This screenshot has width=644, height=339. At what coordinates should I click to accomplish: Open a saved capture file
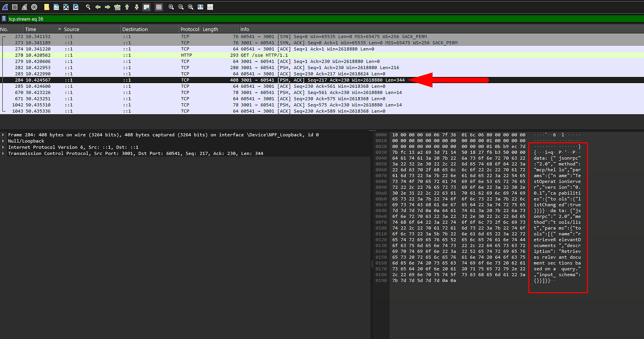point(46,7)
